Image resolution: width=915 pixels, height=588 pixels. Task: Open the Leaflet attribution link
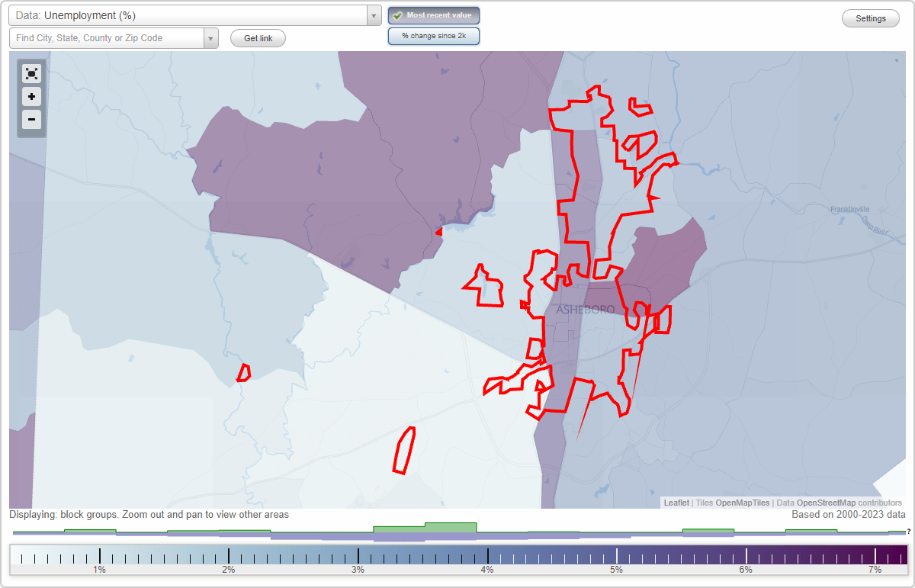[x=674, y=503]
